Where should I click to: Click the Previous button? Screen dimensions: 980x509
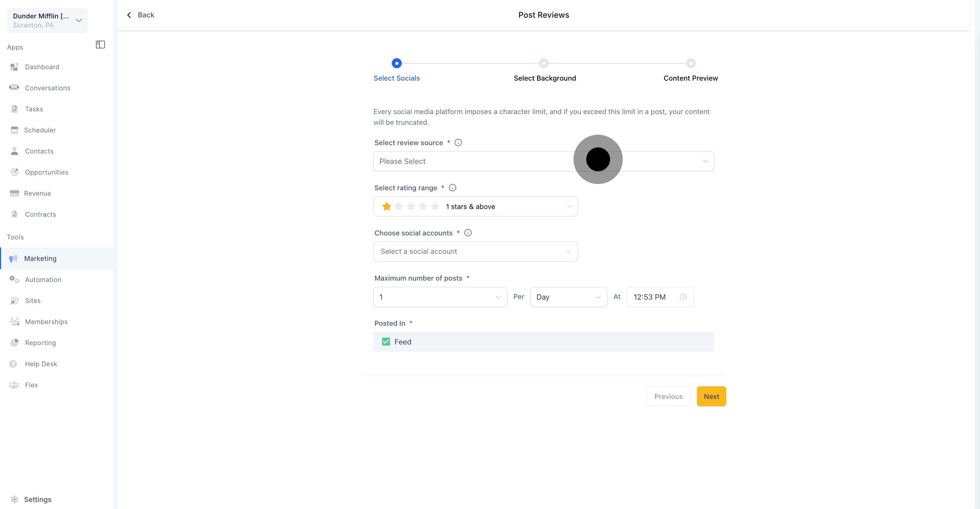668,396
